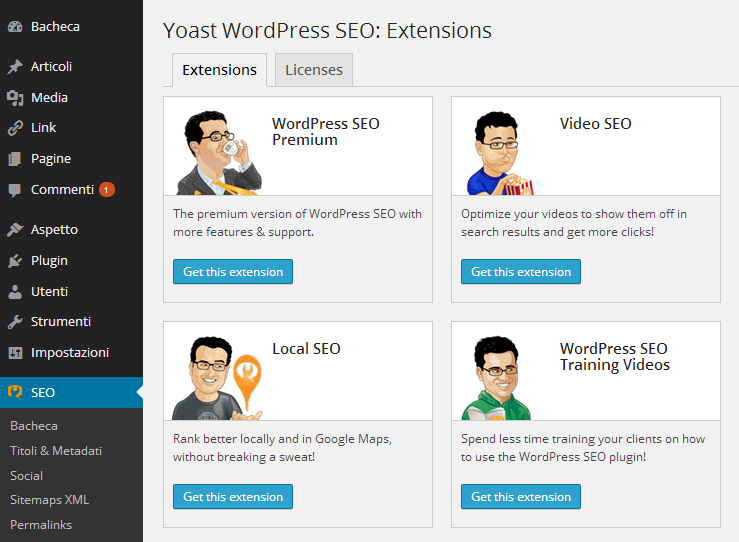
Task: Click the WordPress SEO Premium avatar image
Action: 219,153
